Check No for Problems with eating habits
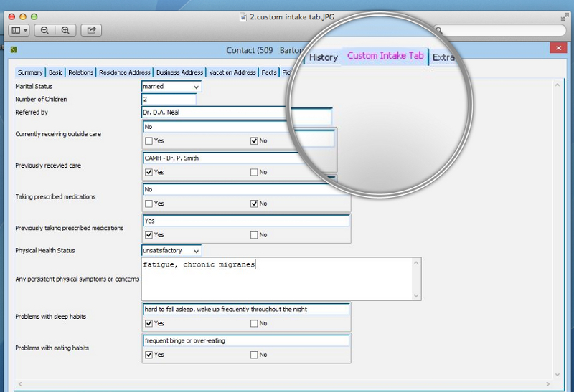The image size is (574, 392). pyautogui.click(x=254, y=355)
